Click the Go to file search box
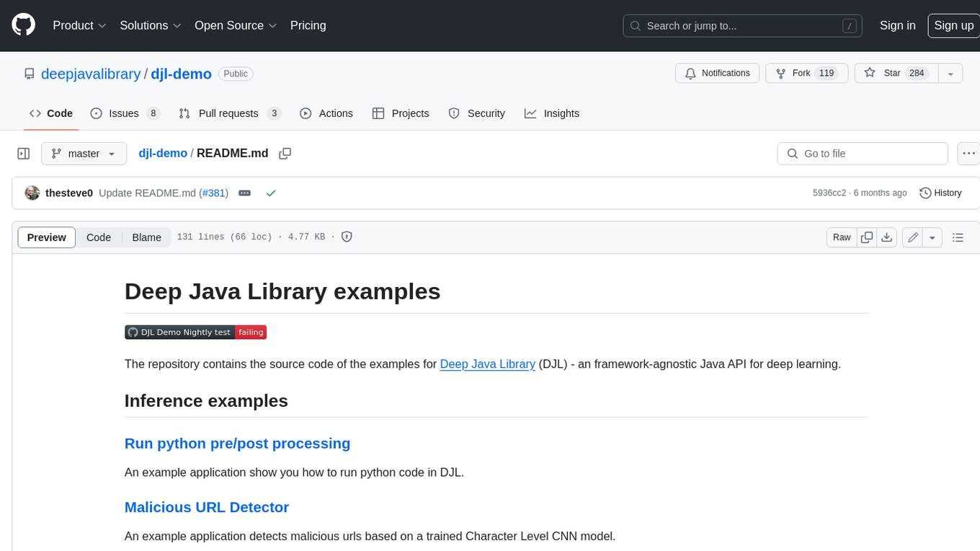Image resolution: width=980 pixels, height=551 pixels. (x=863, y=154)
